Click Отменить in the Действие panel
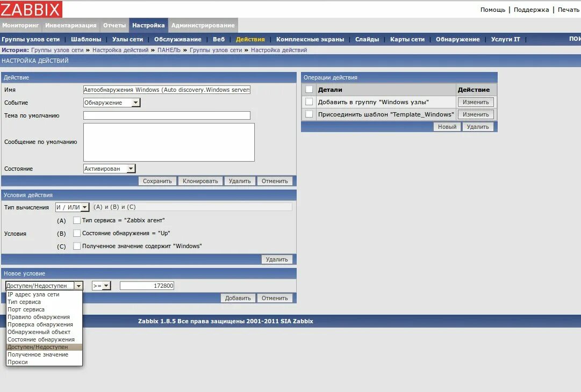 pos(275,181)
